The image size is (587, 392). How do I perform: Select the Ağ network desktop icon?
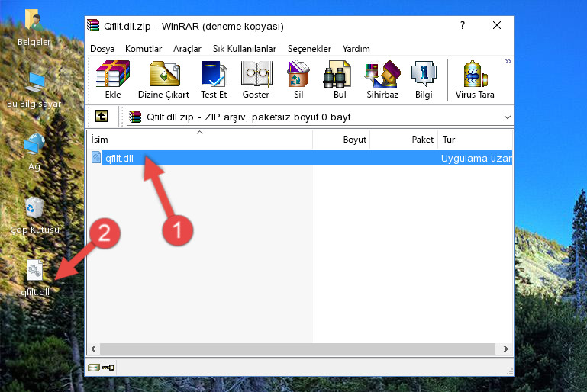(34, 152)
